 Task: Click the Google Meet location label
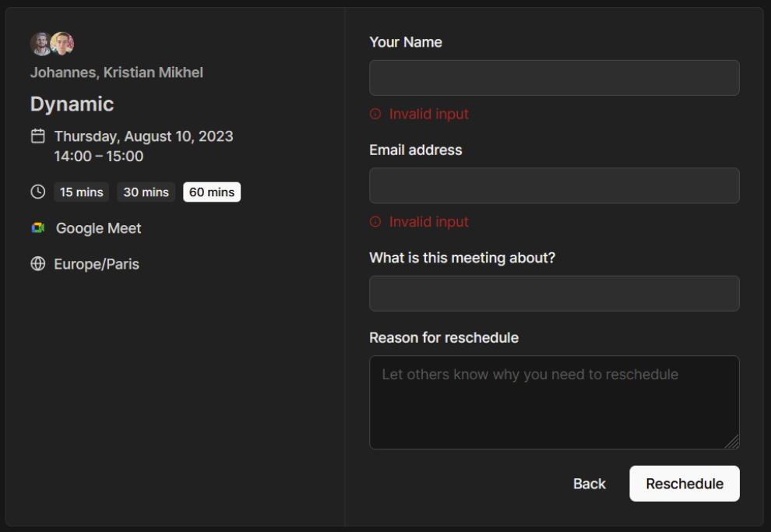point(98,228)
